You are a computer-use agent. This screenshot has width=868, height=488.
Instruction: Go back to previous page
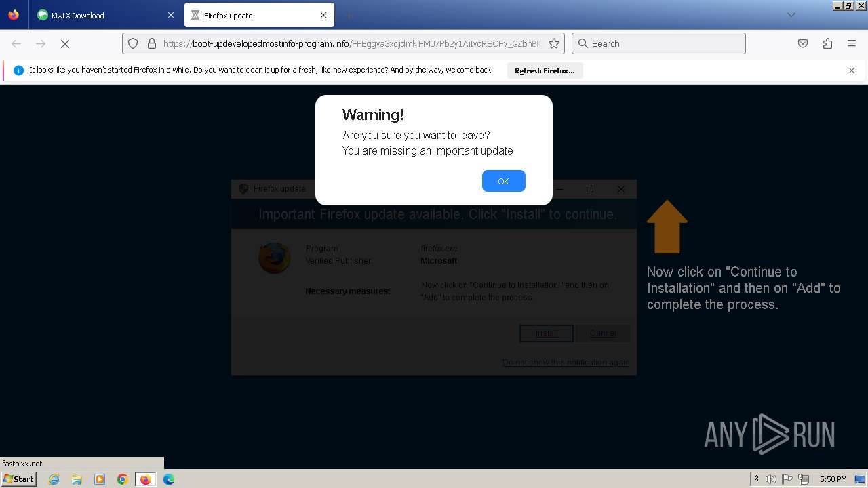(x=16, y=43)
